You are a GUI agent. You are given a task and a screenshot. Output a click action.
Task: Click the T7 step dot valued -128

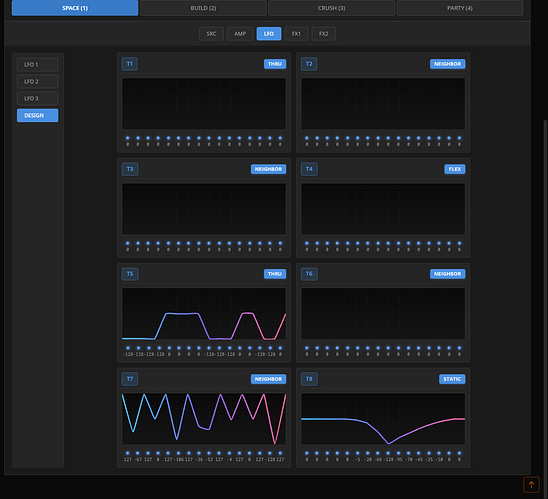point(270,453)
